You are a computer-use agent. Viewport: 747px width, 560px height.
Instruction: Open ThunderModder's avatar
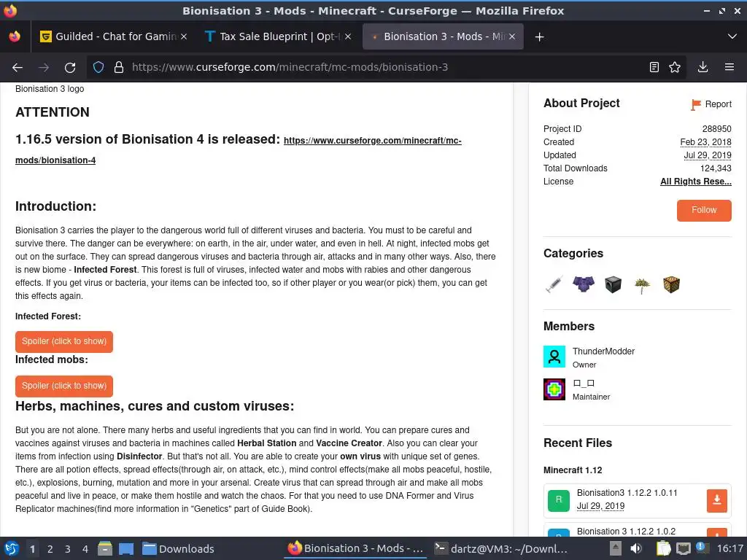[554, 357]
